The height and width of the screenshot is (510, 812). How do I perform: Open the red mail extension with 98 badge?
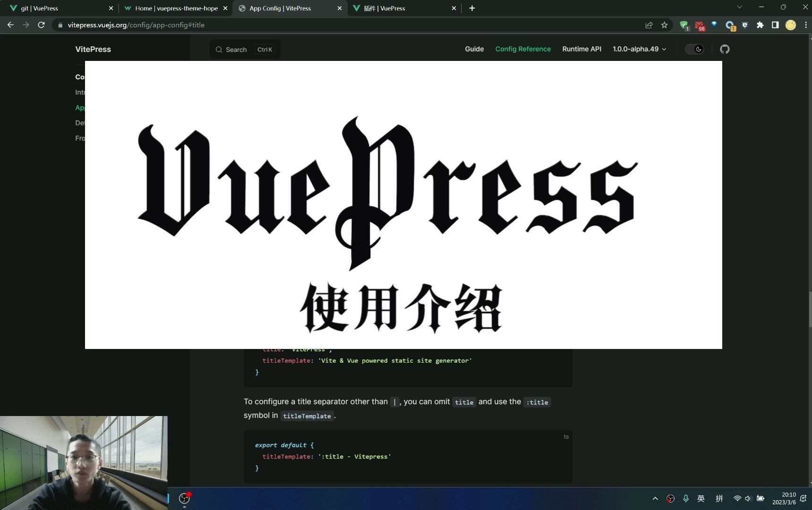700,25
